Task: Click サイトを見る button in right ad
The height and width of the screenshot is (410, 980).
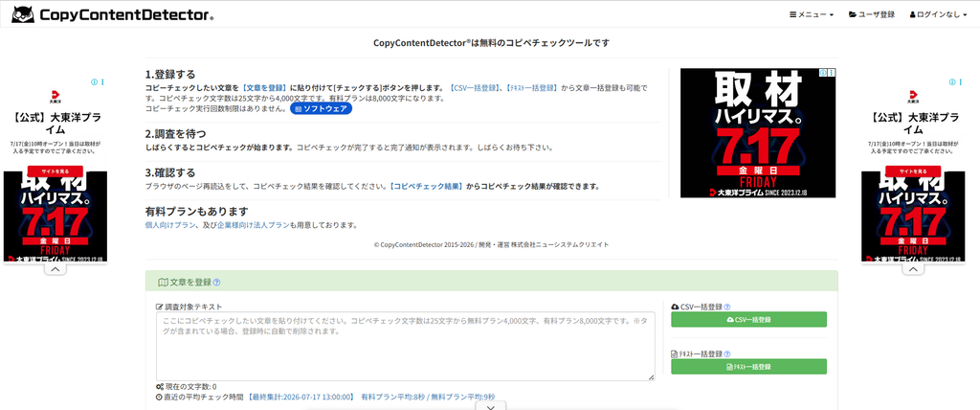Action: click(x=913, y=171)
